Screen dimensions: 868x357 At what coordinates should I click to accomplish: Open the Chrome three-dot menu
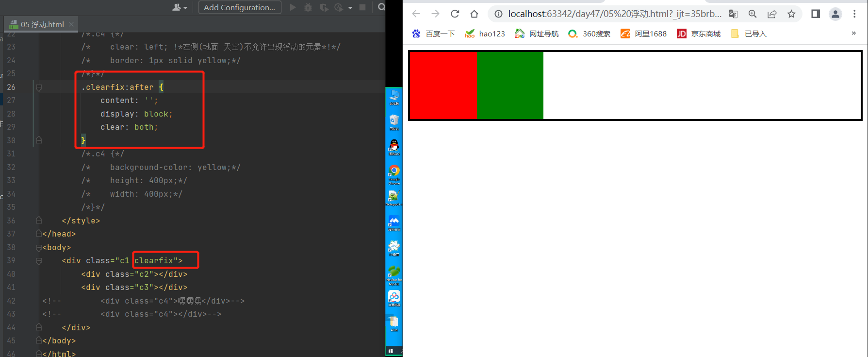pos(854,14)
